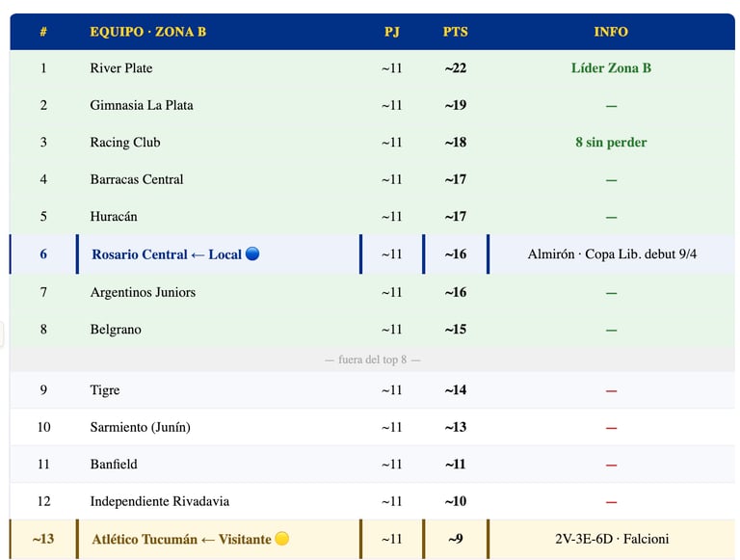
Task: Click the INFO column header
Action: [x=611, y=32]
